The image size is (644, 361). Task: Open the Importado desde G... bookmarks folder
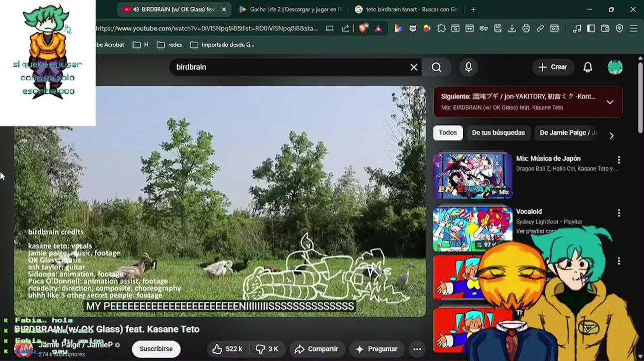point(222,45)
